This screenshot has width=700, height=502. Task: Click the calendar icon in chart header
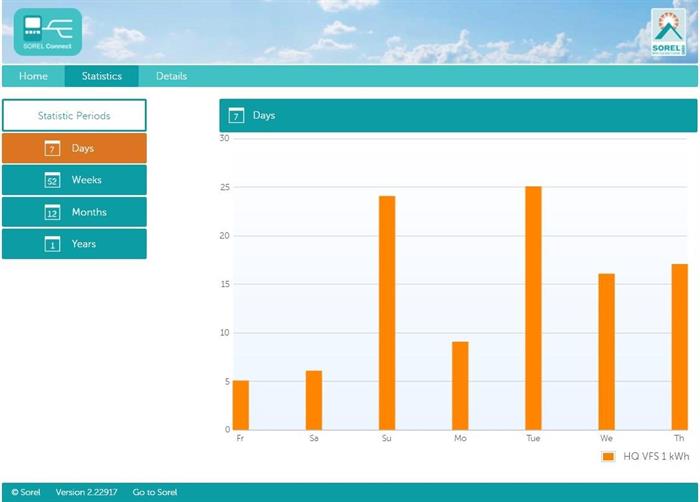[x=237, y=116]
